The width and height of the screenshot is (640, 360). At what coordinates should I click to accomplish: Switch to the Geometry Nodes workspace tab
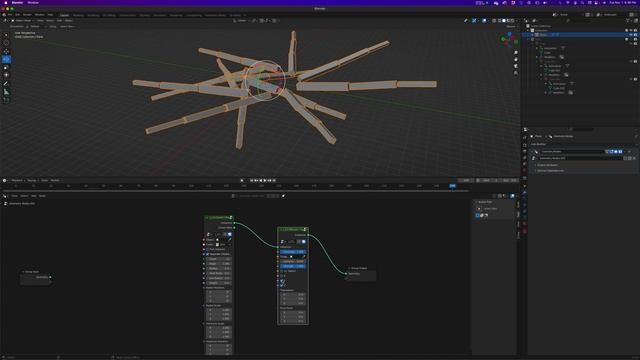pyautogui.click(x=216, y=15)
